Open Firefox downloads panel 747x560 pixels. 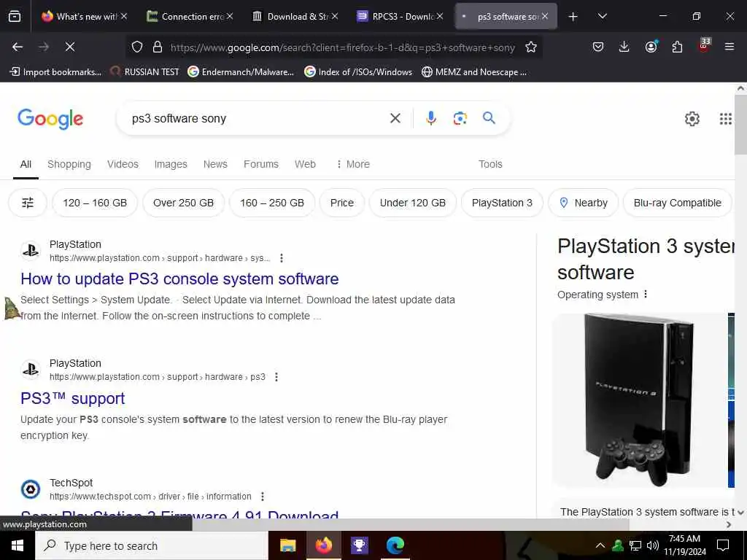point(624,47)
